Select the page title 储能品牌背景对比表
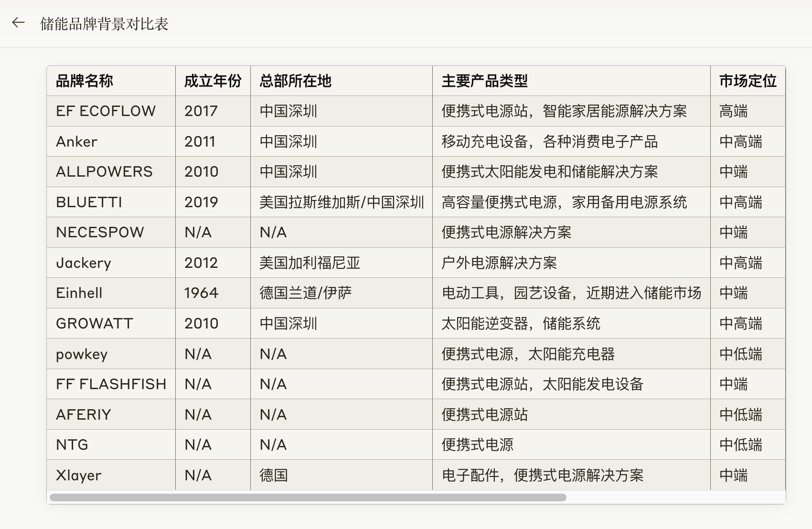812x529 pixels. point(104,24)
